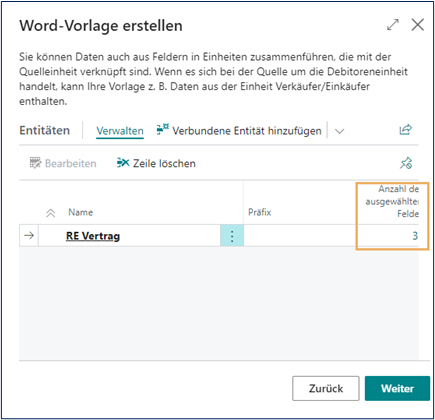The width and height of the screenshot is (435, 420).
Task: Click the Zurück button
Action: [326, 388]
